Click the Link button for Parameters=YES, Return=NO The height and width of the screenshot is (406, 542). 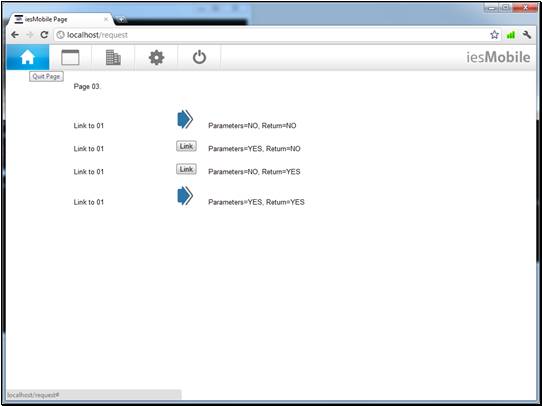[x=186, y=146]
